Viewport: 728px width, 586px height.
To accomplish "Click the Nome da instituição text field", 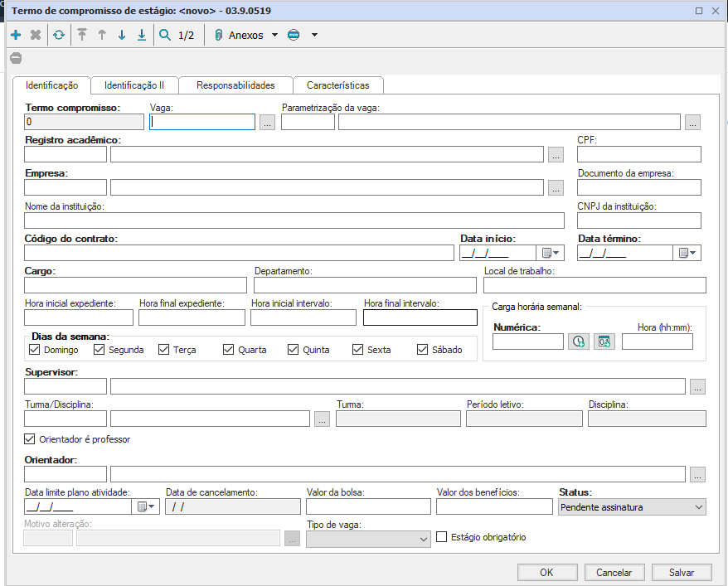I will 294,220.
